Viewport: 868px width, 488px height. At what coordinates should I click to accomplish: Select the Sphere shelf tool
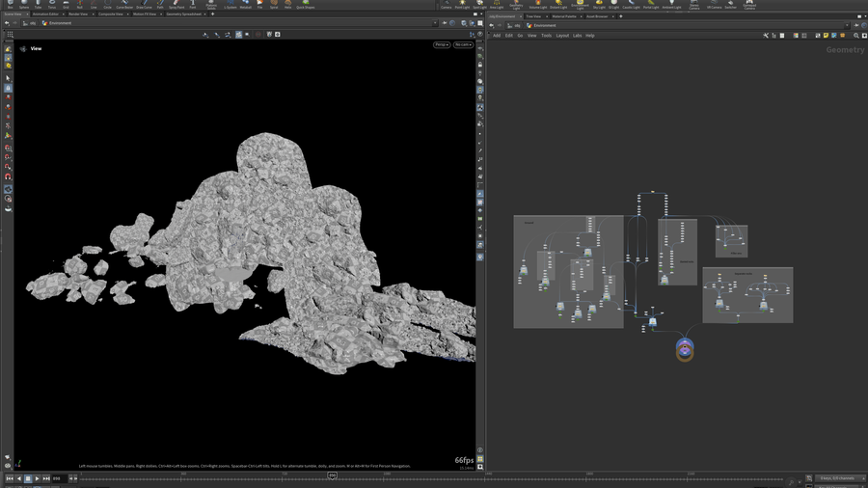(24, 4)
